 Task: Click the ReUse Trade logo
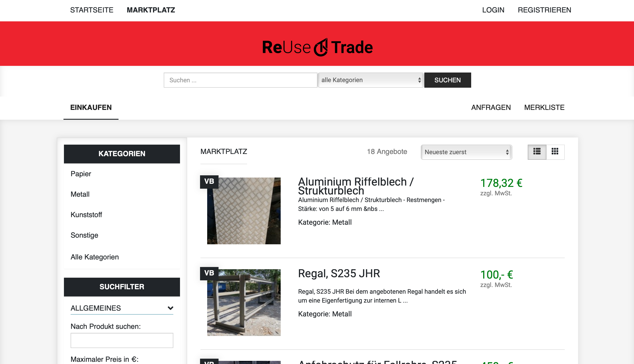(x=317, y=47)
